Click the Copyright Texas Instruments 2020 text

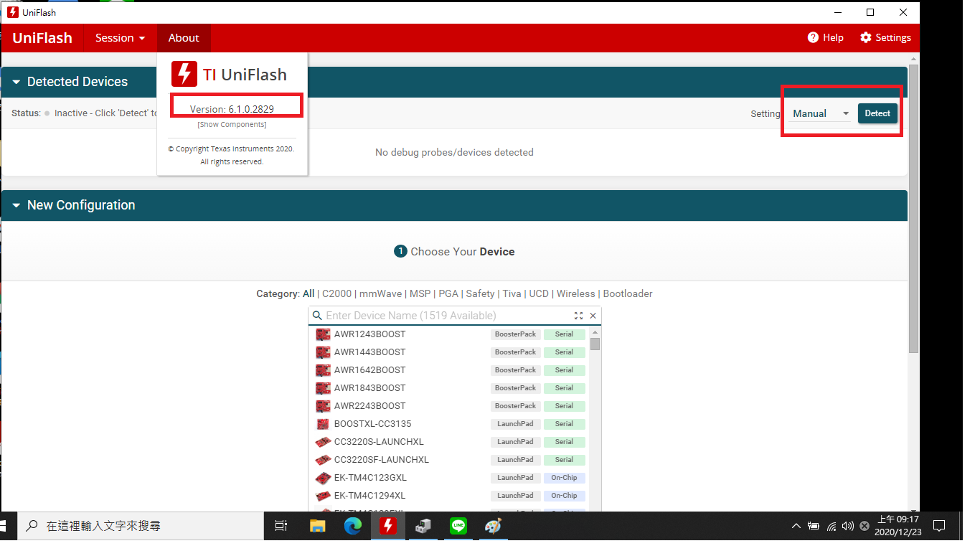coord(231,149)
